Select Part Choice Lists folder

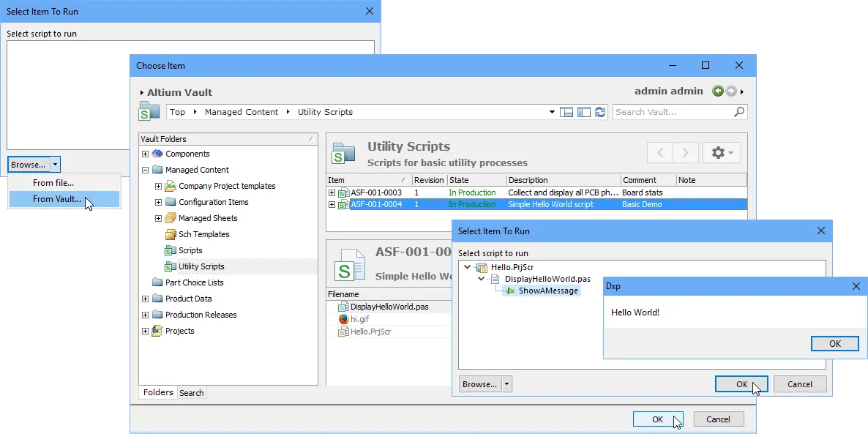[x=194, y=283]
